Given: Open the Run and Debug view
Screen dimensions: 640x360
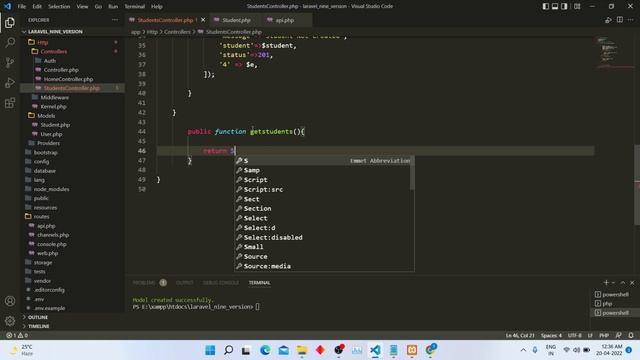Looking at the screenshot, I should point(10,82).
